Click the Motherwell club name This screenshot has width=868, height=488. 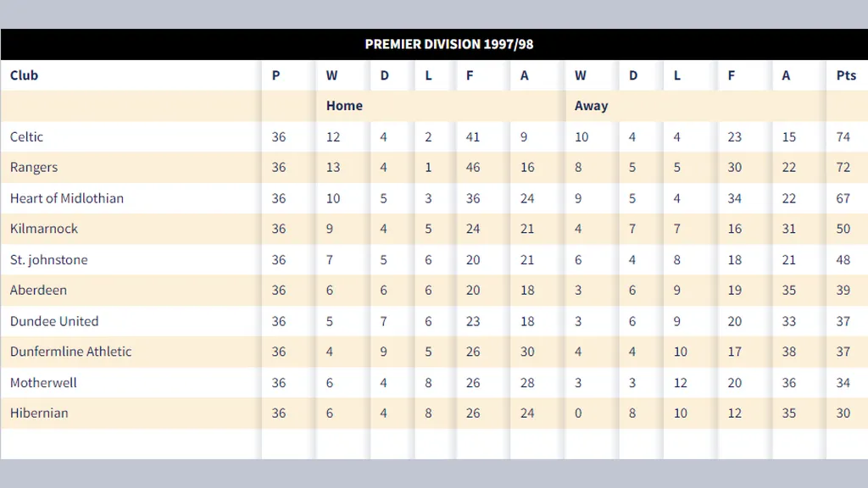[43, 383]
